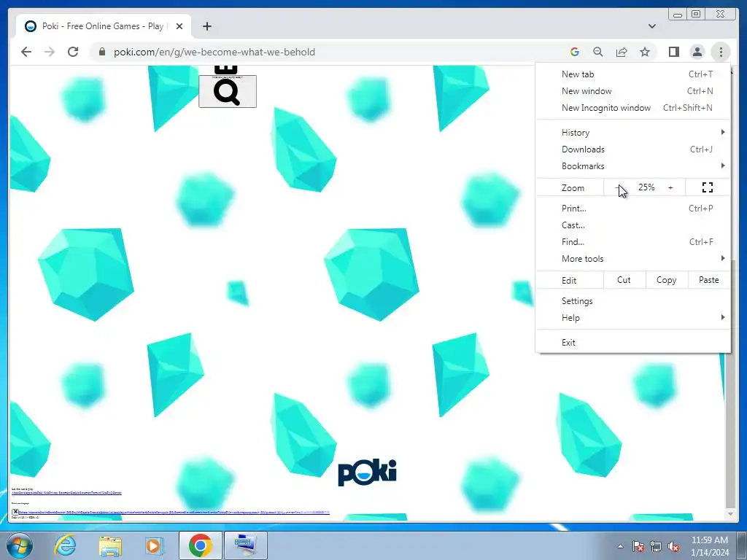747x560 pixels.
Task: Open a new tab with plus button
Action: (206, 26)
